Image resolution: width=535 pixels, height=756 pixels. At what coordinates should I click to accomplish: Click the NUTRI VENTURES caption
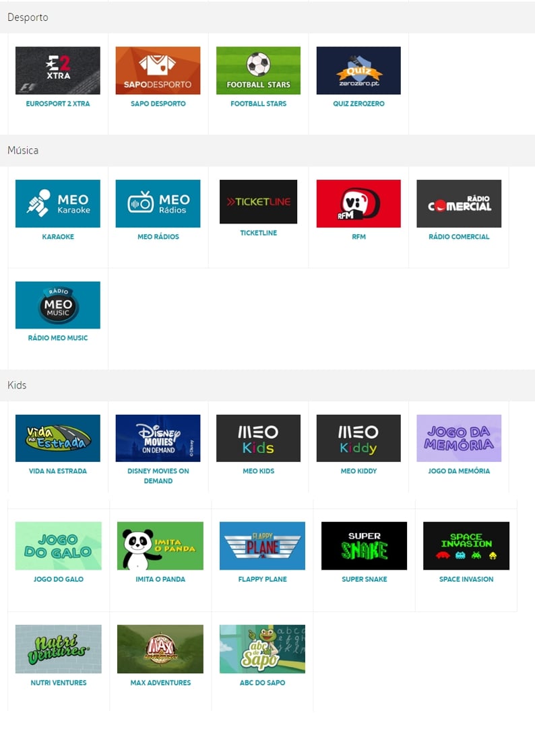coord(59,683)
